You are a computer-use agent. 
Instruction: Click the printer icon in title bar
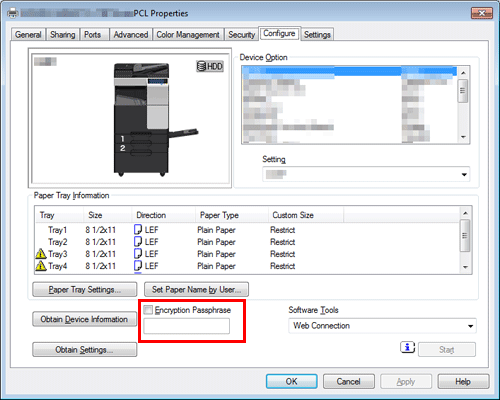(x=13, y=13)
